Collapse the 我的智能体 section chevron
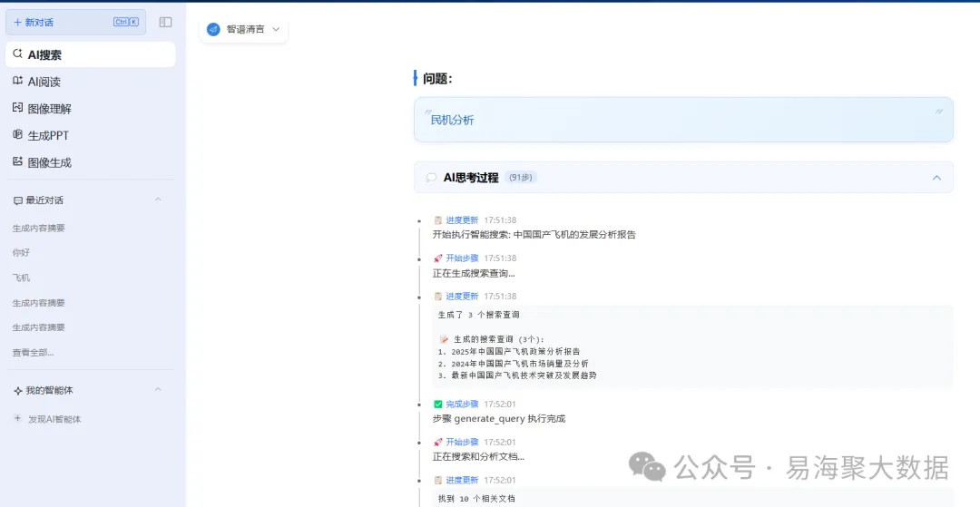This screenshot has height=507, width=980. 158,390
